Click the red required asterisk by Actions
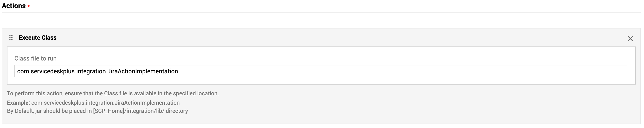This screenshot has height=128, width=644. [x=29, y=7]
